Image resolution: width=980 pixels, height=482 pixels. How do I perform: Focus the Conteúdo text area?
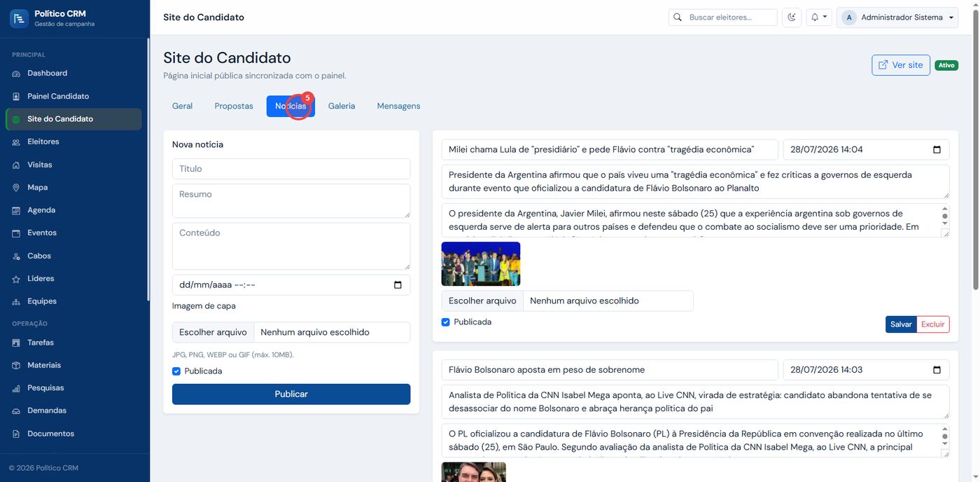[291, 246]
